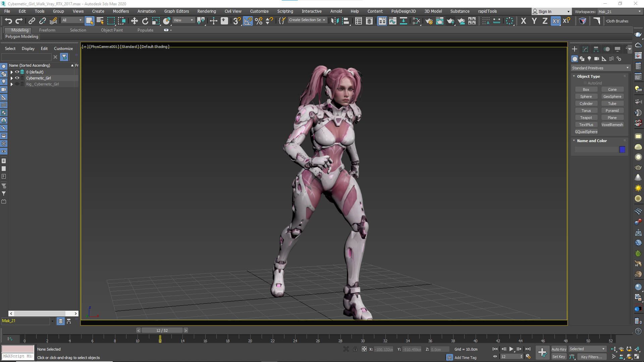Click the current frame number field

[509, 357]
